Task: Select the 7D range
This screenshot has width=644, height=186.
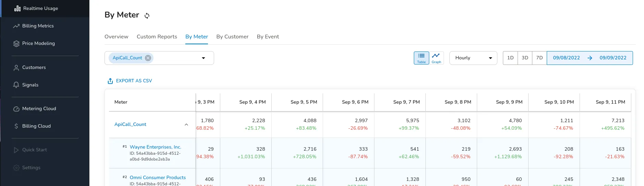Action: [x=540, y=58]
